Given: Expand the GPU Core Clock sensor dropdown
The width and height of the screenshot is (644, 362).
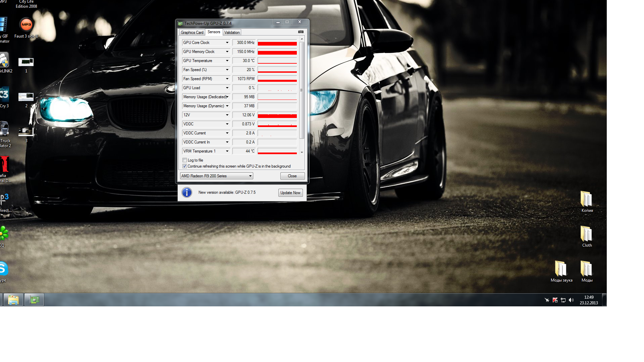Looking at the screenshot, I should coord(227,43).
